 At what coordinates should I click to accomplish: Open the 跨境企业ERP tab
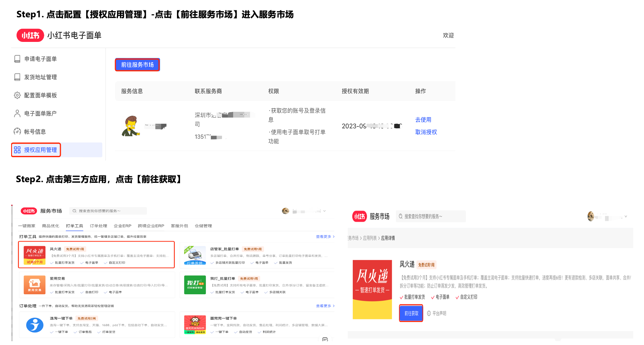(151, 226)
